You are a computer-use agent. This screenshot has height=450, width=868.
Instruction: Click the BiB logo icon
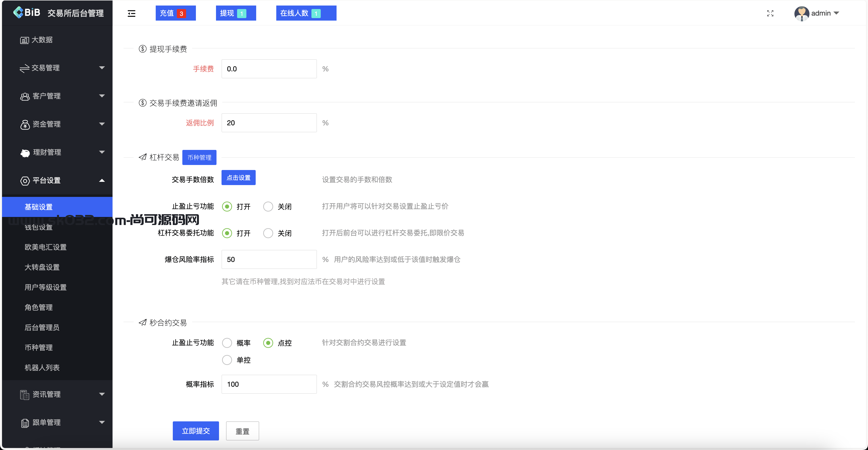point(18,13)
